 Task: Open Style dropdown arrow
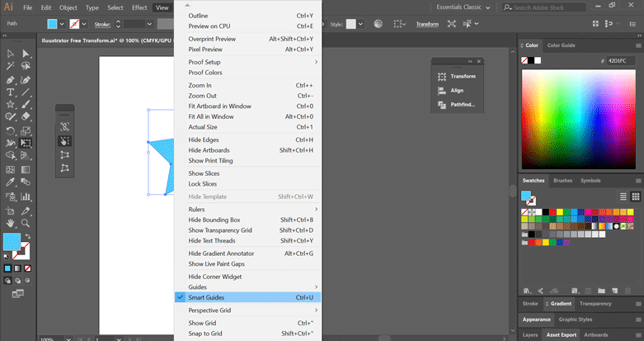pyautogui.click(x=360, y=24)
